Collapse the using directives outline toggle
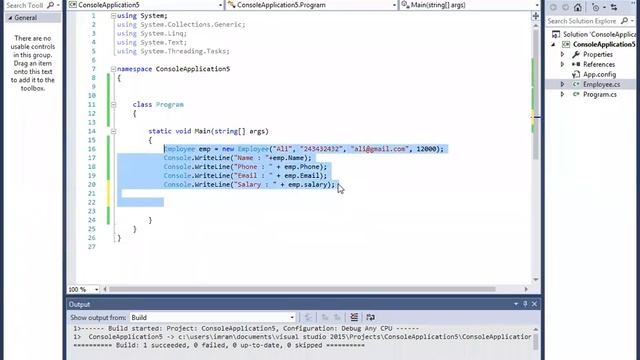 pos(113,16)
